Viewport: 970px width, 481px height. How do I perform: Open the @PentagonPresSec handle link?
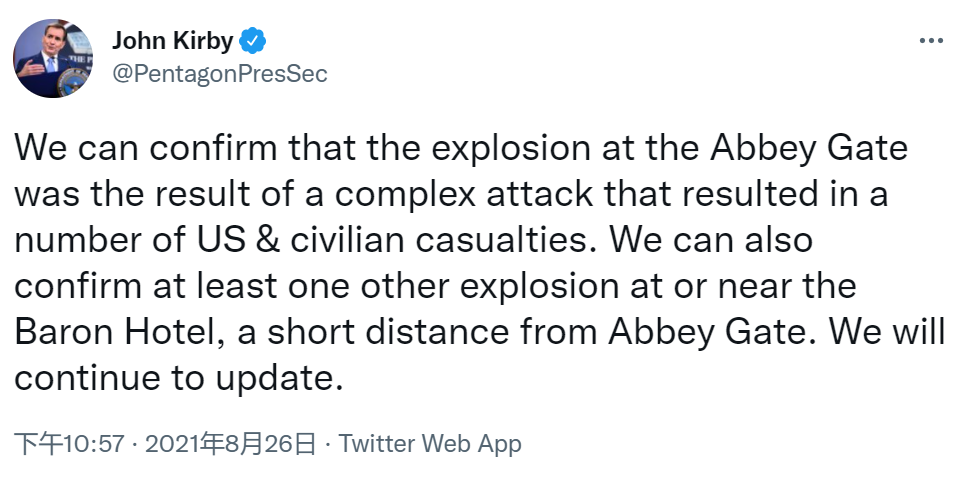(x=219, y=75)
